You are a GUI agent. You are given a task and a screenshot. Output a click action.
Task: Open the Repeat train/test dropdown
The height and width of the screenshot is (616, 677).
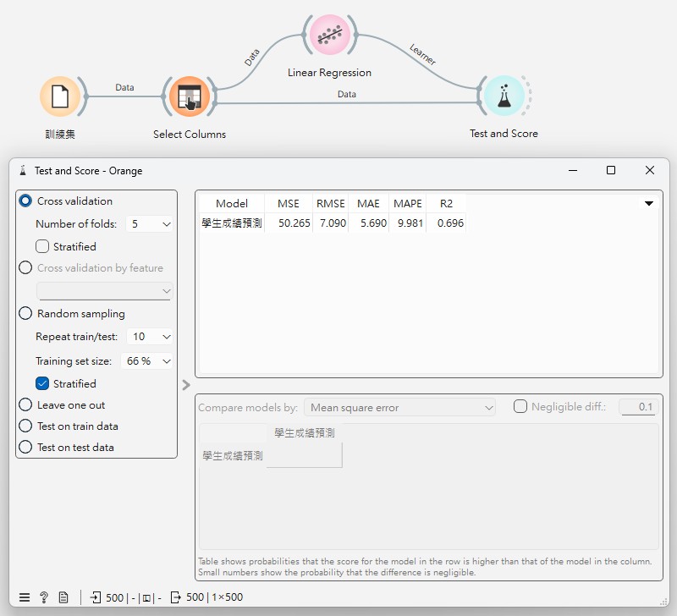[x=150, y=337]
